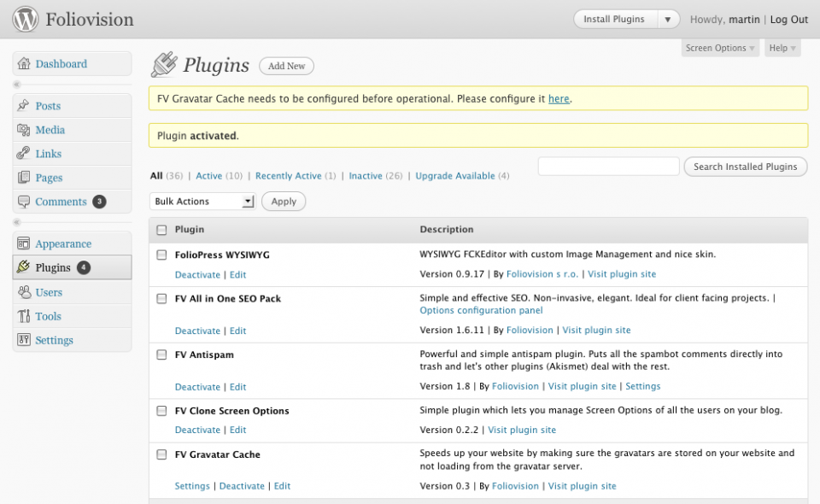Tick the select-all checkbox in table header
This screenshot has height=504, width=820.
pos(161,230)
